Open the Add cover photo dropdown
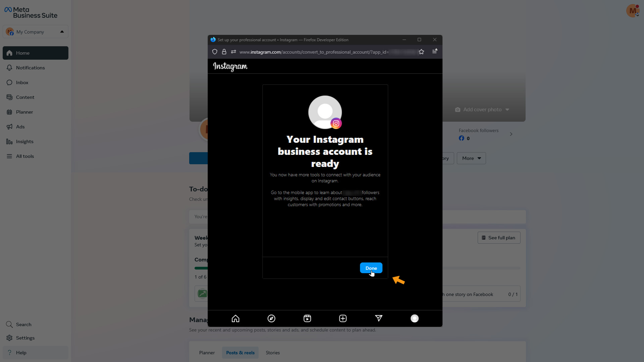This screenshot has height=362, width=644. click(x=482, y=110)
